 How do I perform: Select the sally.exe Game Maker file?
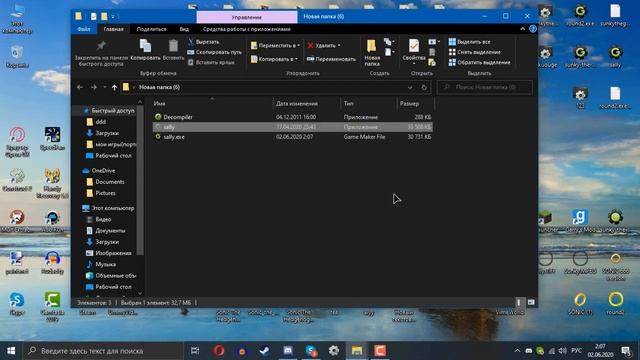(292, 137)
